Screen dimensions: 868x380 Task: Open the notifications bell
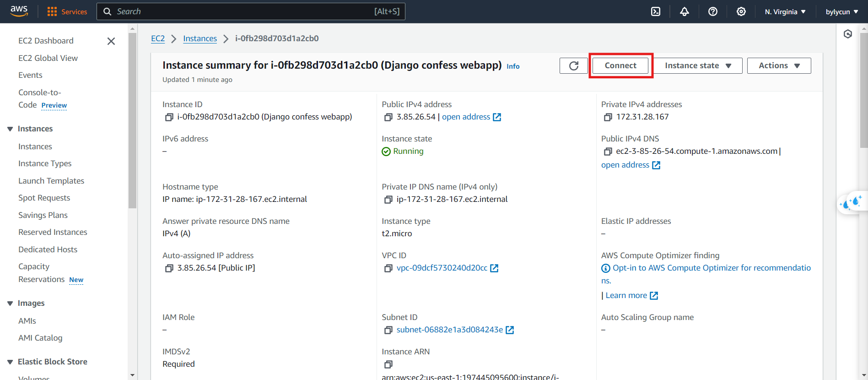[685, 11]
